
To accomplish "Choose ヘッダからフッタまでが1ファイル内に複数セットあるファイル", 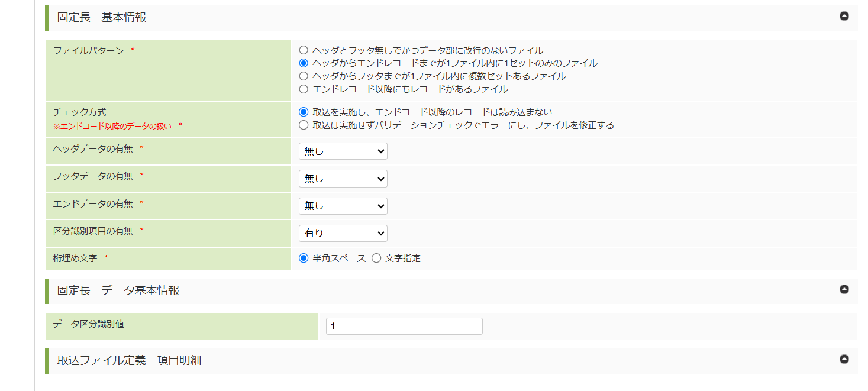I will 304,76.
